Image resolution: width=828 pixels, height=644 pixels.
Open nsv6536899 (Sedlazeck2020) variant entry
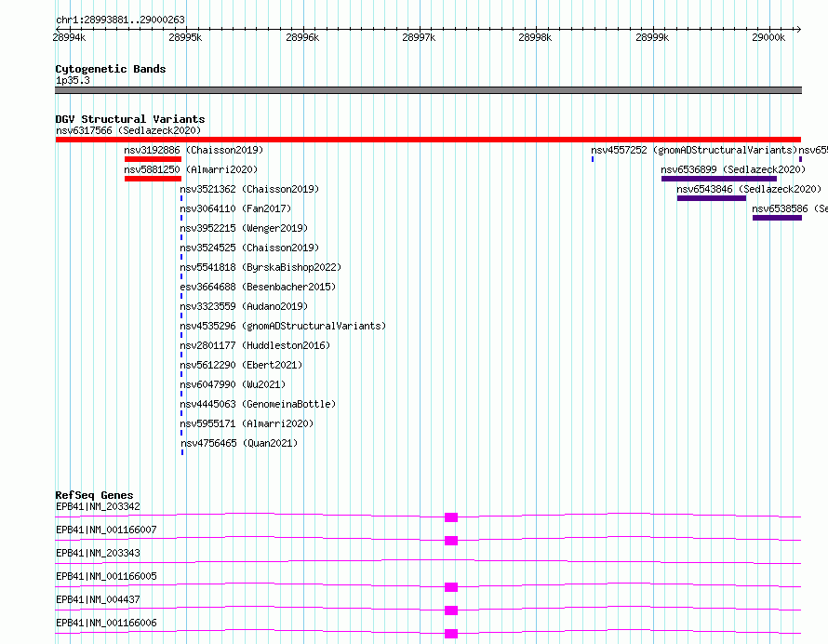(x=733, y=169)
